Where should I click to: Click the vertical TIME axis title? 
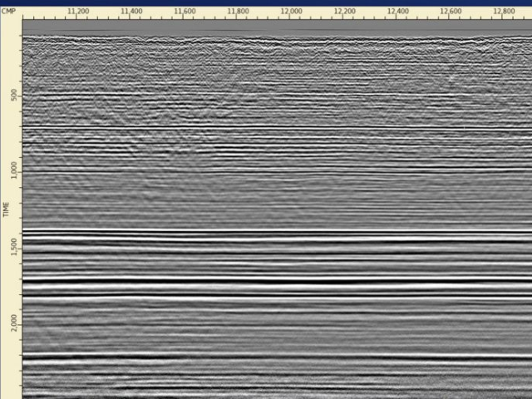click(6, 209)
